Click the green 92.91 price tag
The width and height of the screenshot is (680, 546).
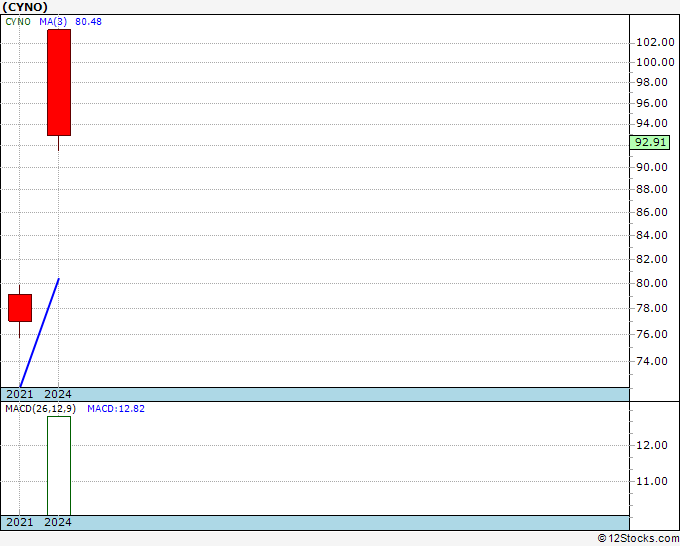[650, 142]
